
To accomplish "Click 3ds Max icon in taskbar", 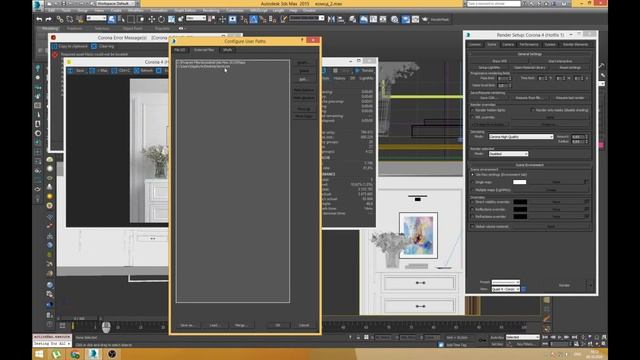I will click(93, 354).
